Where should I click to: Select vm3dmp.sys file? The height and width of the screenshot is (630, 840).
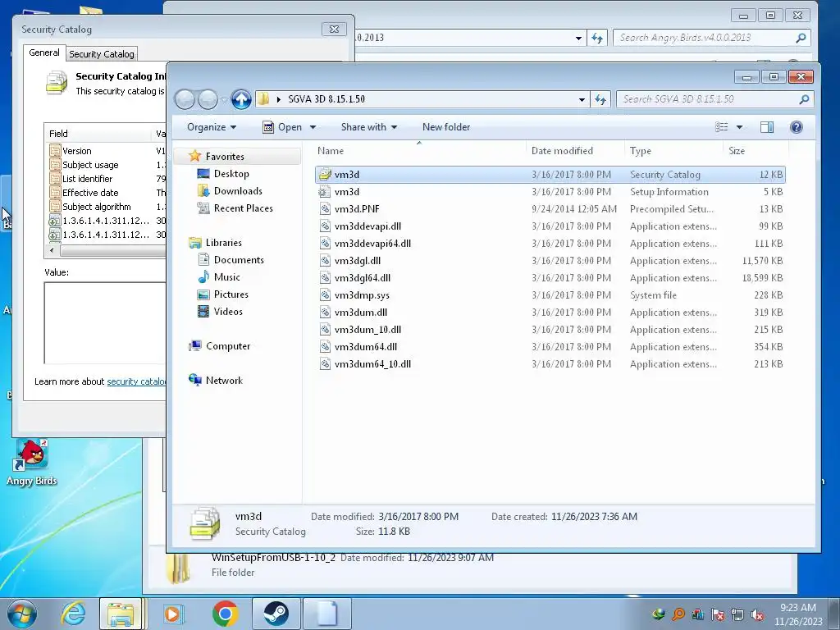[550, 294]
